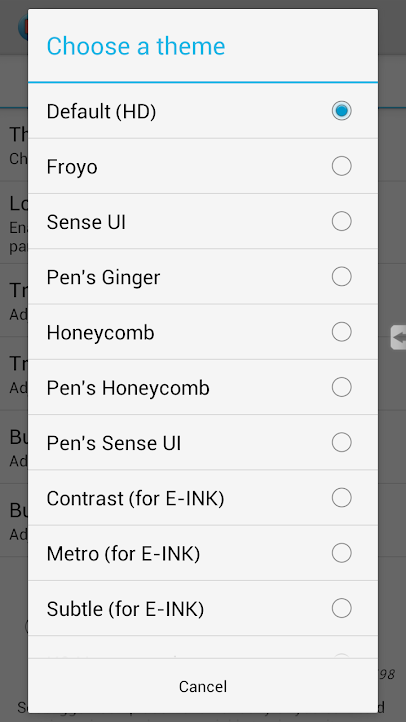Select the Honeycomb radio button
Screen dimensions: 406x722
(342, 332)
